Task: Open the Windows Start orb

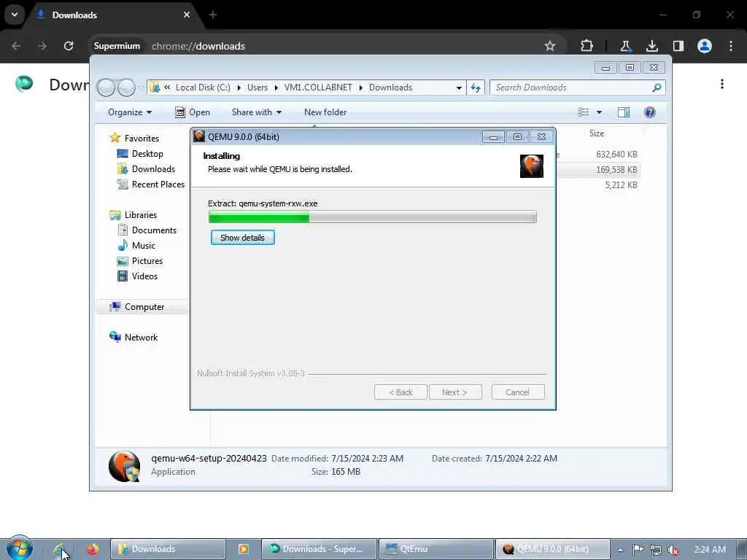Action: [x=20, y=548]
